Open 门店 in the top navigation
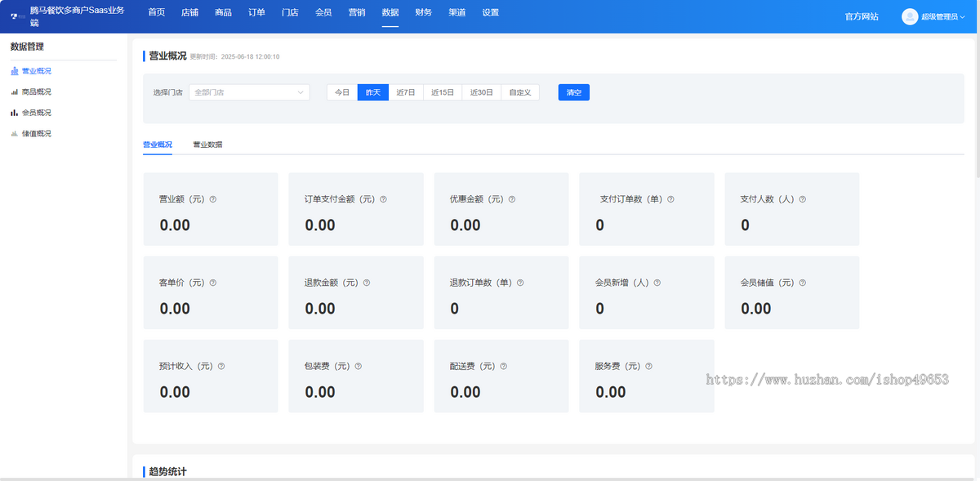Viewport: 980px width, 481px height. (x=290, y=13)
